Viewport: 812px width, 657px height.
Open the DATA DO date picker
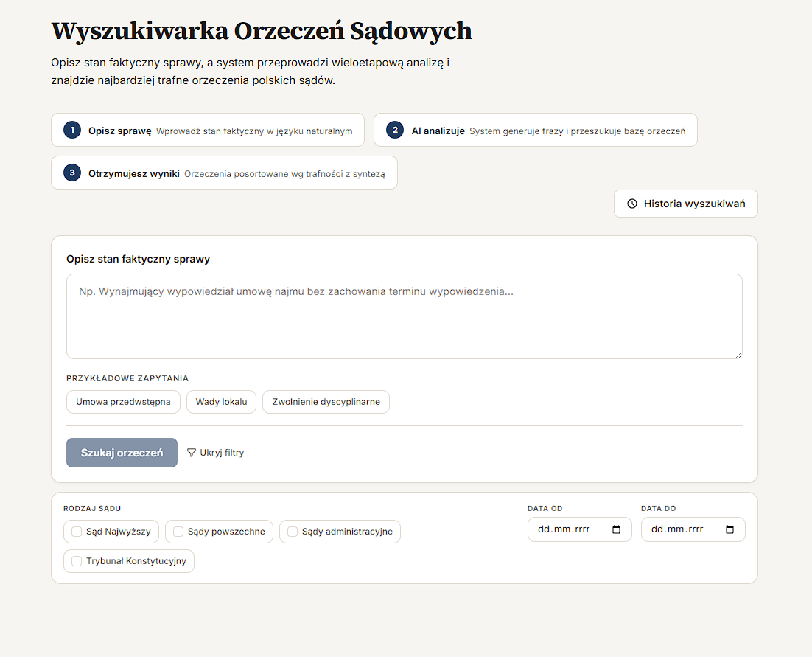[693, 529]
